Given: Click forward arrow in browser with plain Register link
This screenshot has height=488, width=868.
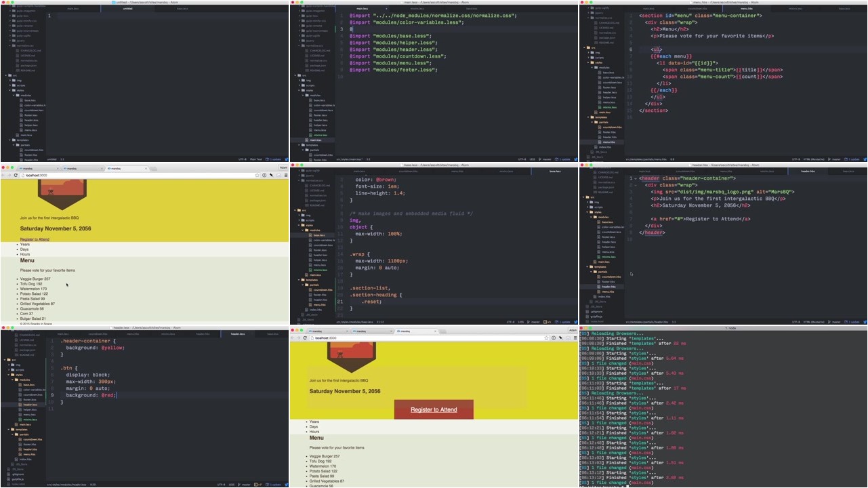Looking at the screenshot, I should point(9,175).
